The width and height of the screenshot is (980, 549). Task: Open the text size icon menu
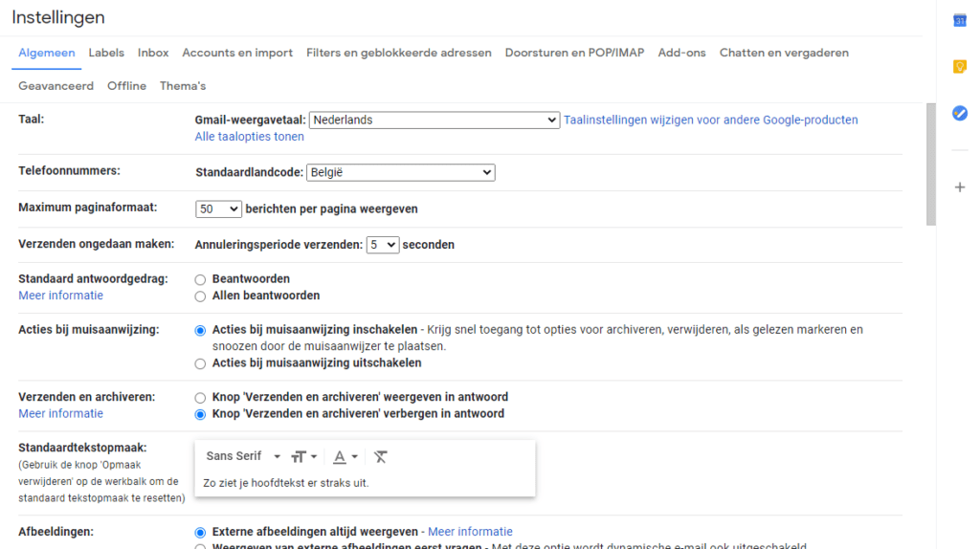click(303, 457)
